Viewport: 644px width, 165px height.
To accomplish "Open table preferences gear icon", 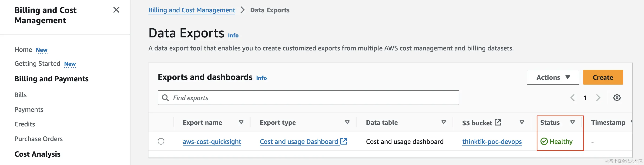I will point(617,98).
